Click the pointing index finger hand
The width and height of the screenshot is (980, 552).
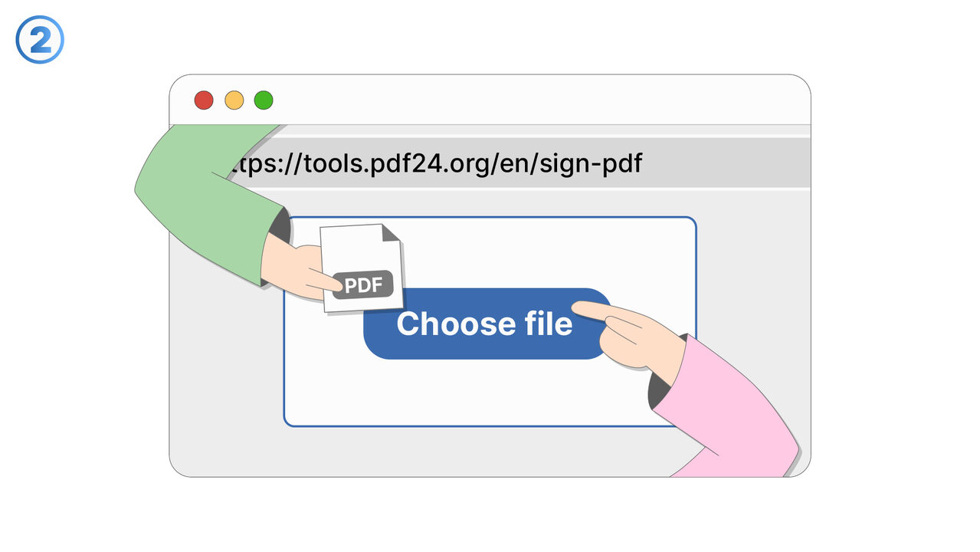(628, 330)
